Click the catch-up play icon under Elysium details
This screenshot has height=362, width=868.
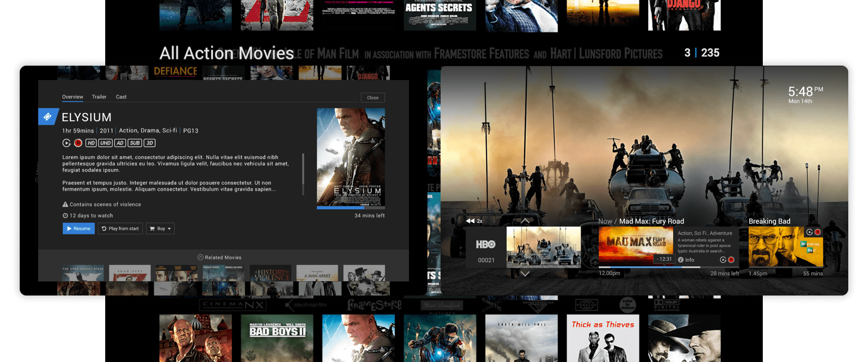pos(67,143)
